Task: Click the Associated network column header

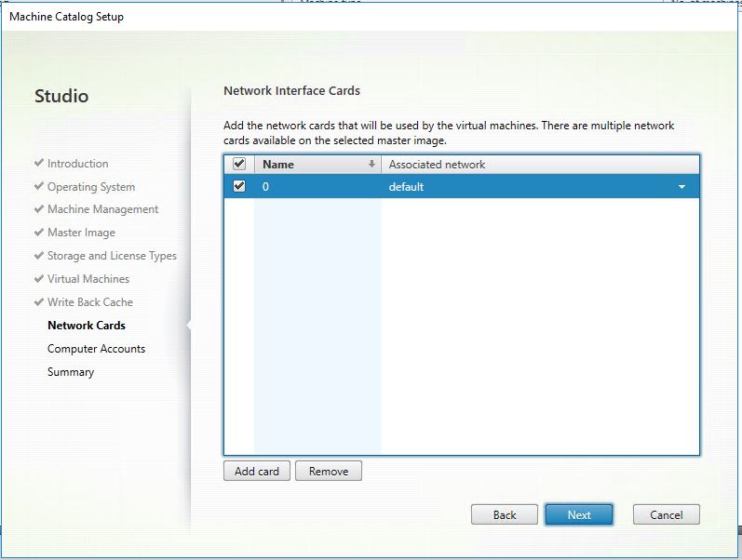Action: 438,165
